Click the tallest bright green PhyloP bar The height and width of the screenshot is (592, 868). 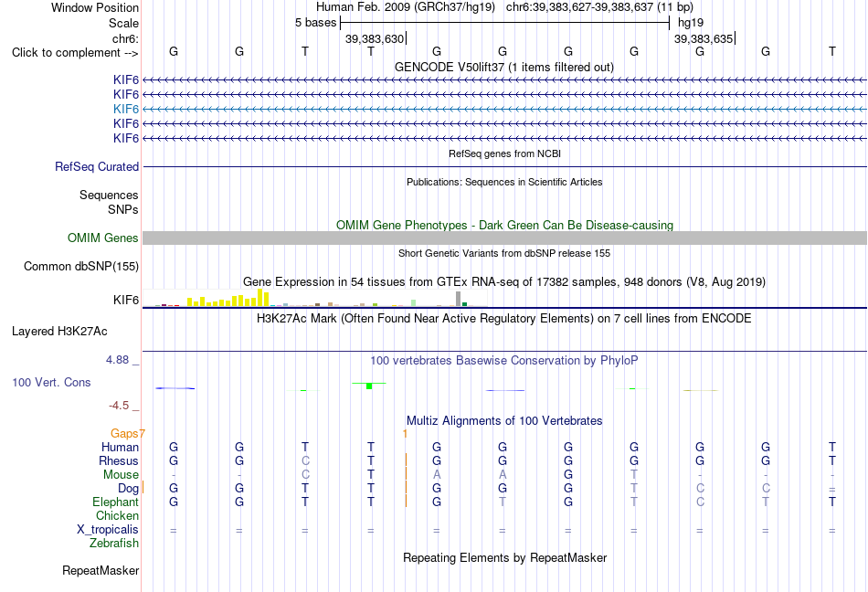(369, 386)
